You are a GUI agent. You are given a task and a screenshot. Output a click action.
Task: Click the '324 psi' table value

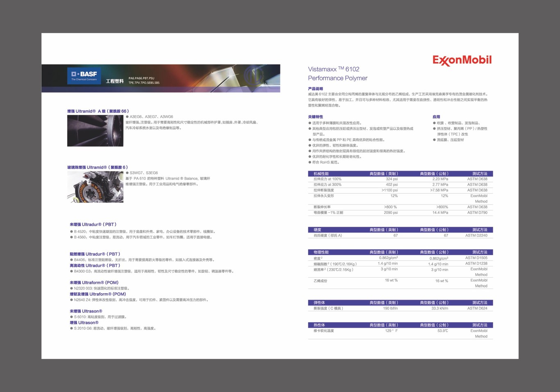coord(392,180)
